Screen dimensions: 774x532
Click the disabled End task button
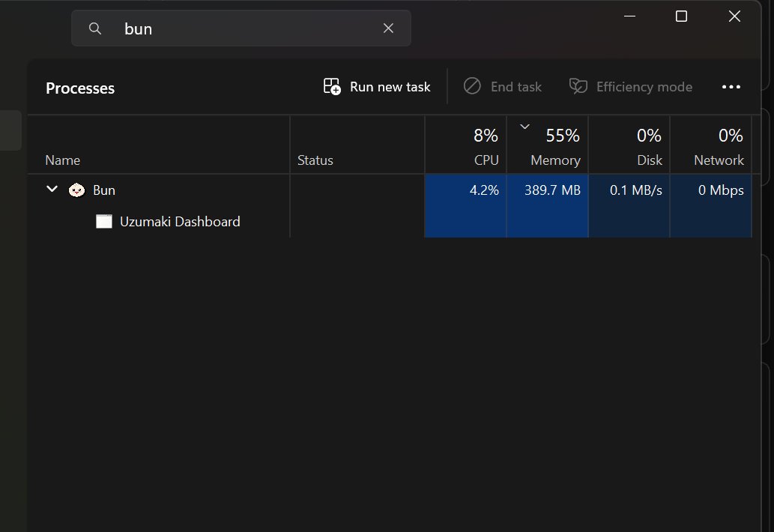point(503,87)
